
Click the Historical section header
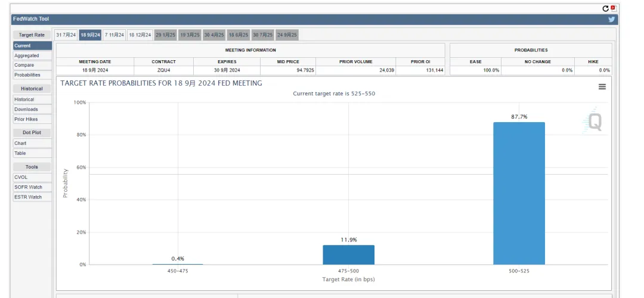pyautogui.click(x=32, y=89)
